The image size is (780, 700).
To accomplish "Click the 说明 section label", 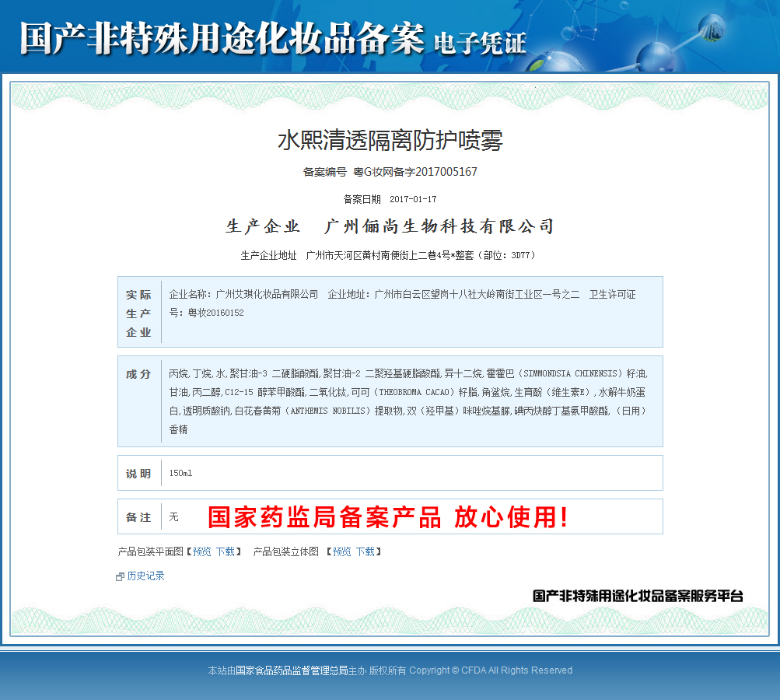I will [138, 474].
